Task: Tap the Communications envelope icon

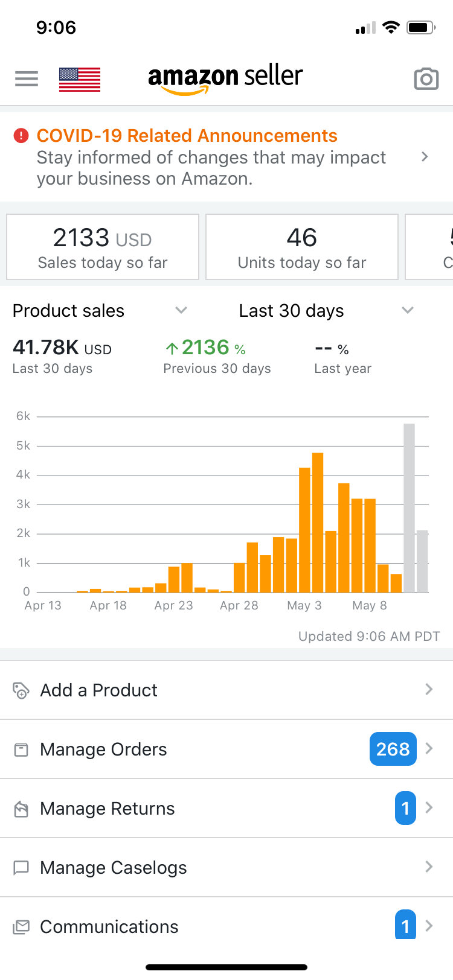Action: pos(21,927)
